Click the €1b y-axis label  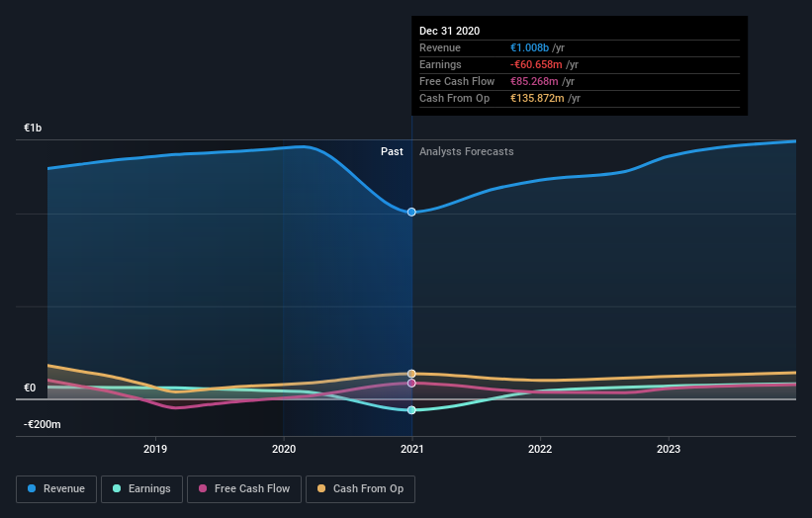(x=33, y=128)
